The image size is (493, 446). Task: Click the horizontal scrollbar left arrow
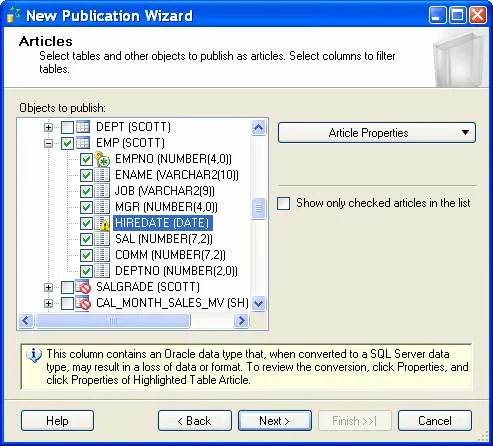[x=26, y=321]
